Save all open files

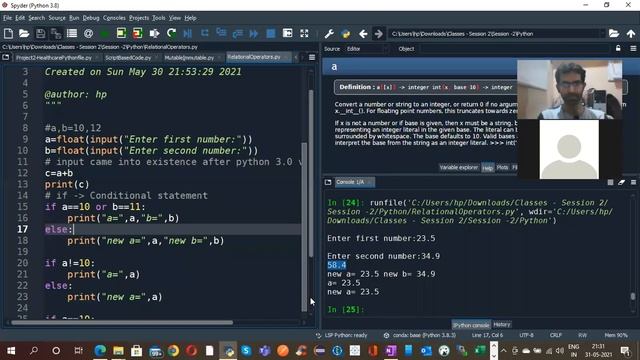pos(56,33)
